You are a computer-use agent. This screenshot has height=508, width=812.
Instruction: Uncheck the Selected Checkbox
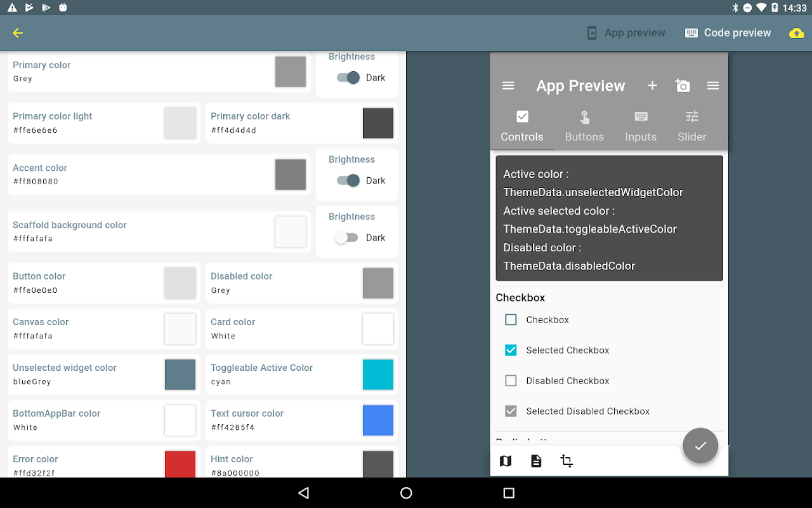click(511, 350)
